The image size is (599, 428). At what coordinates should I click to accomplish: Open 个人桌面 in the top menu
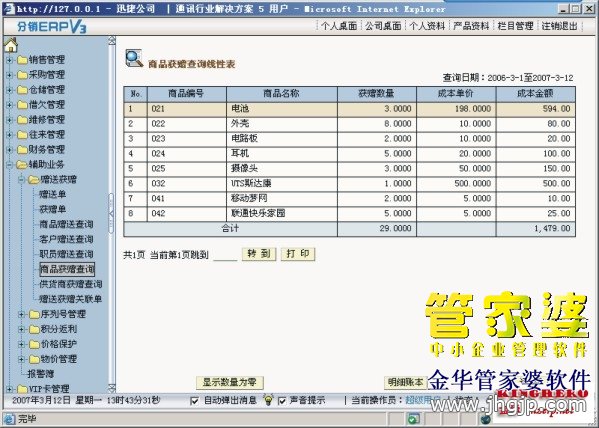339,26
